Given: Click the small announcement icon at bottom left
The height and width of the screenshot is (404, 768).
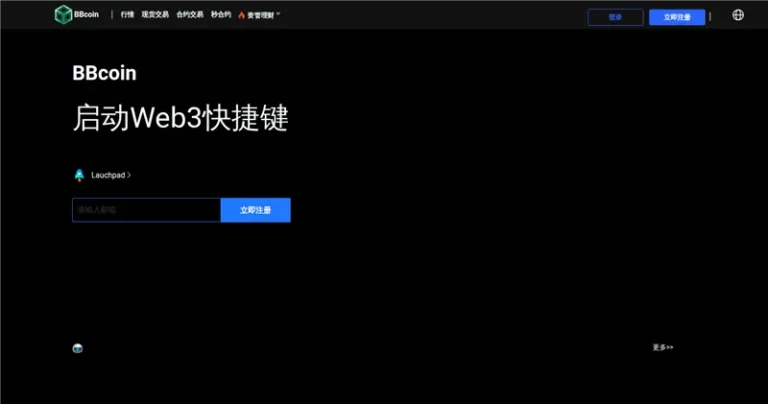Looking at the screenshot, I should tap(78, 348).
